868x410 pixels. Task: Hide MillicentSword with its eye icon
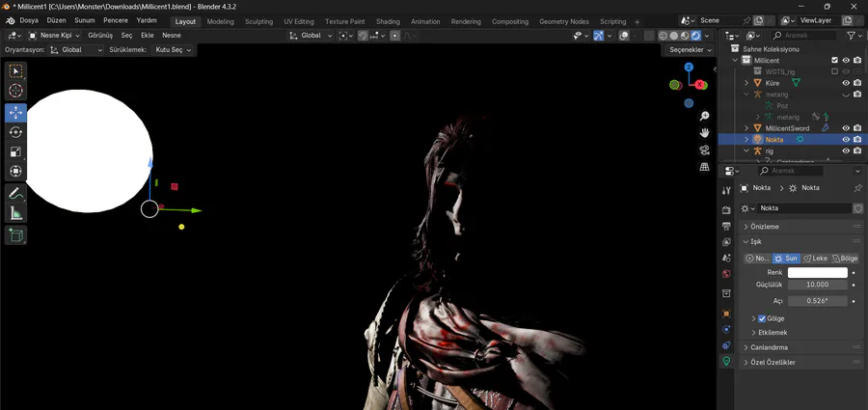pyautogui.click(x=846, y=128)
